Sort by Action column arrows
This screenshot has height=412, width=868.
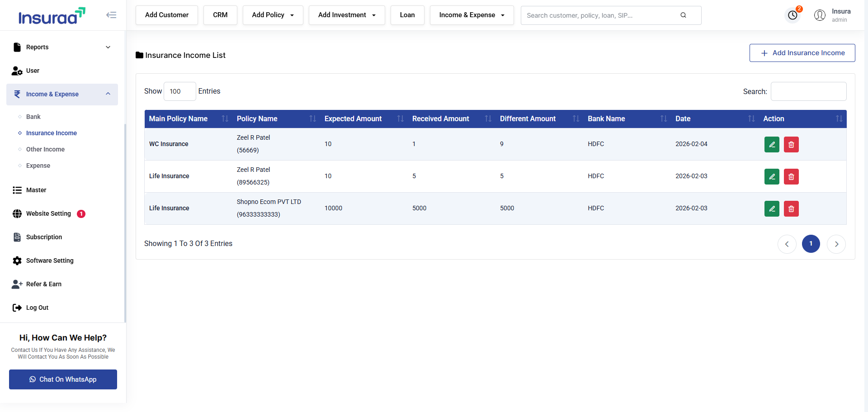coord(839,118)
